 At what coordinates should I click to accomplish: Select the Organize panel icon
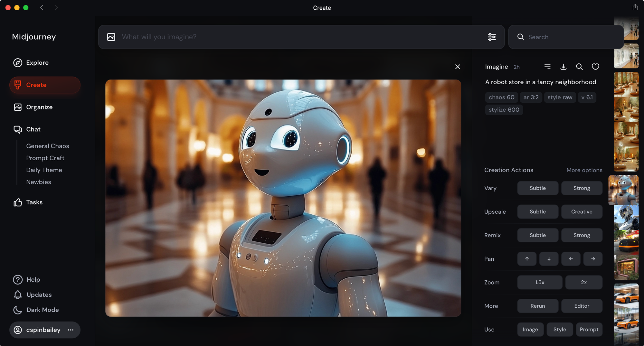click(x=18, y=107)
